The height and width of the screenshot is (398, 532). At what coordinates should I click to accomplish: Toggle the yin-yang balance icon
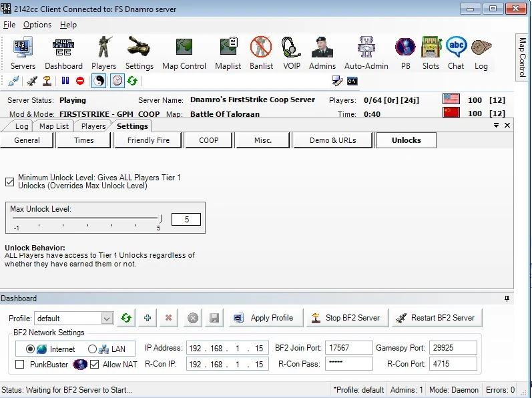pos(99,81)
